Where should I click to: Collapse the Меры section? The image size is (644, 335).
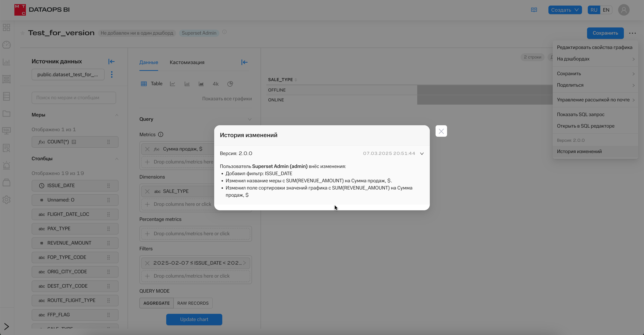[117, 115]
